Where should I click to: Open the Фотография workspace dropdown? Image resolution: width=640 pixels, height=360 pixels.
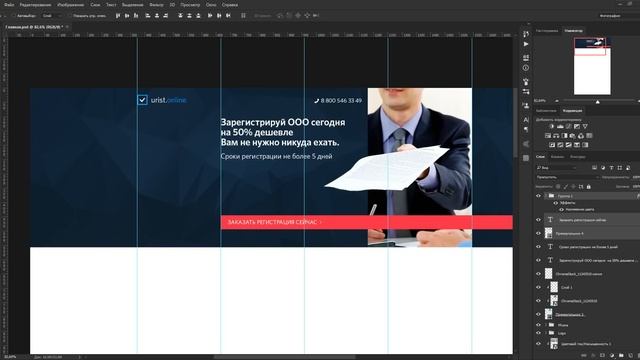[618, 16]
